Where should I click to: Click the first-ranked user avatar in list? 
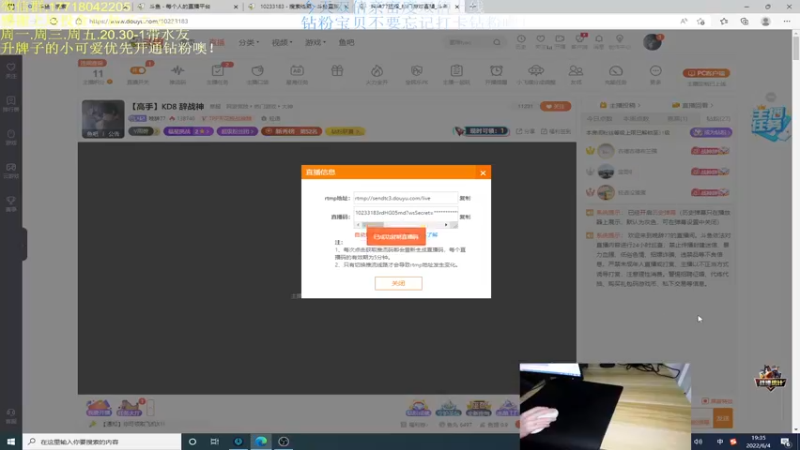606,151
